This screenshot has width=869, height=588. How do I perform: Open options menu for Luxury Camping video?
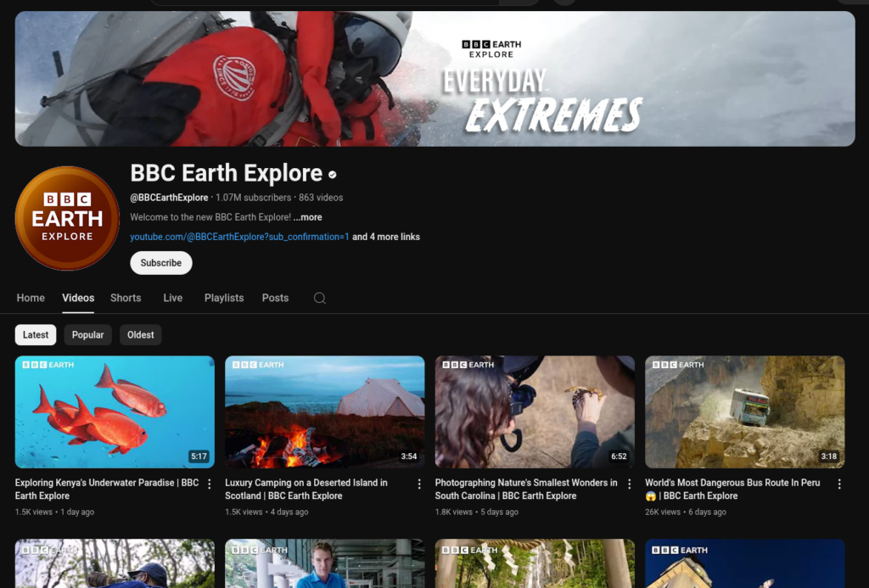(x=419, y=484)
